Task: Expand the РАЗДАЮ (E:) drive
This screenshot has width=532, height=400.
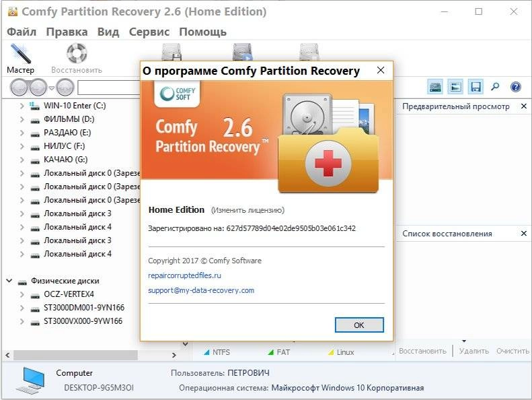Action: (x=22, y=133)
